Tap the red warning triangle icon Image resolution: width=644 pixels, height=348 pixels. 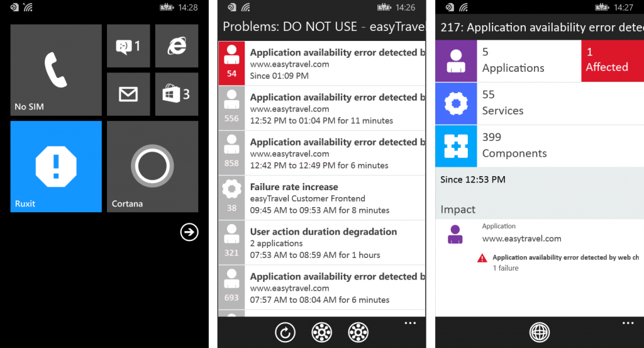click(482, 258)
